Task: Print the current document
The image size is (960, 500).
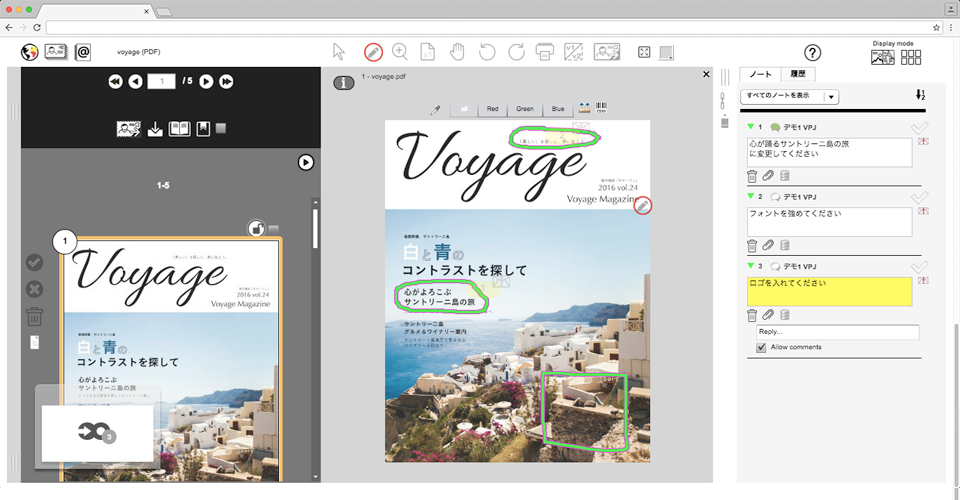Action: point(544,52)
